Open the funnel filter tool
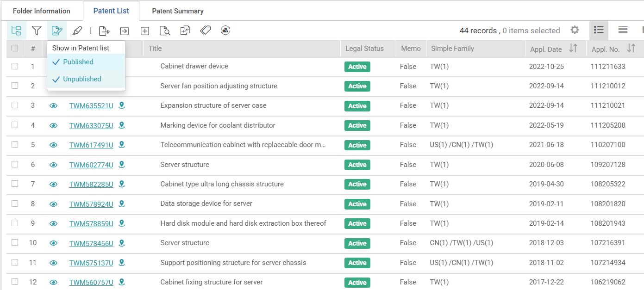 point(37,31)
